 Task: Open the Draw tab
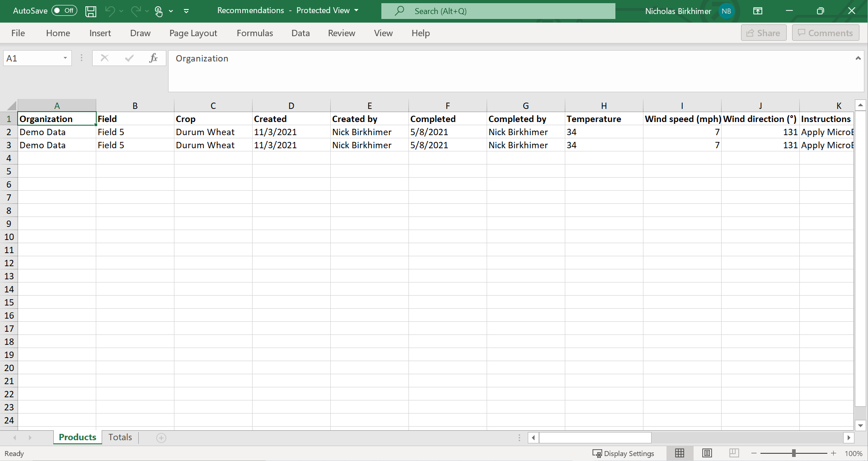pos(140,33)
